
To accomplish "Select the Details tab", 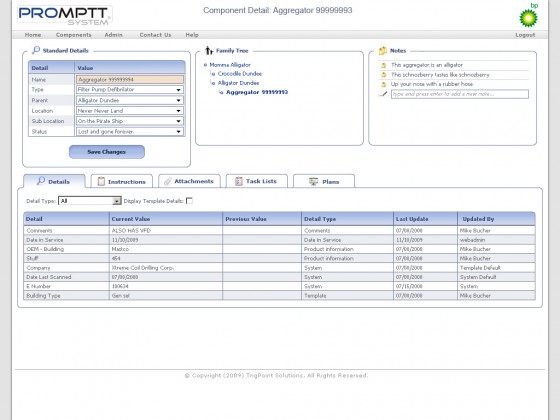I will pos(54,181).
